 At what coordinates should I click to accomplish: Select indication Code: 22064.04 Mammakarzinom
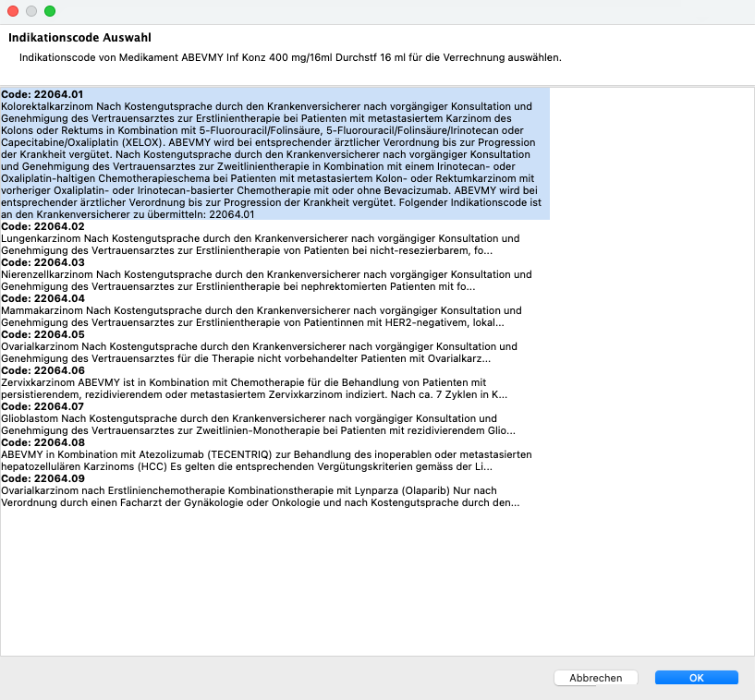275,310
